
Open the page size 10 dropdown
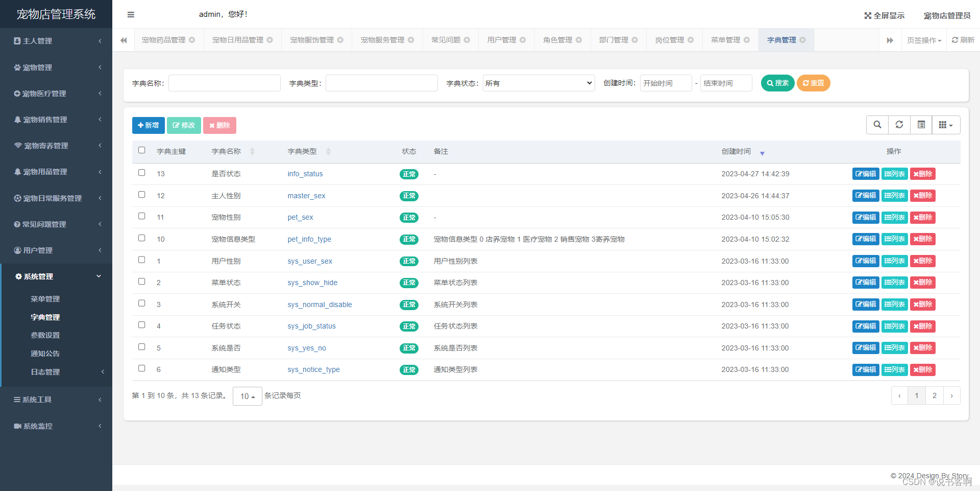coord(248,396)
